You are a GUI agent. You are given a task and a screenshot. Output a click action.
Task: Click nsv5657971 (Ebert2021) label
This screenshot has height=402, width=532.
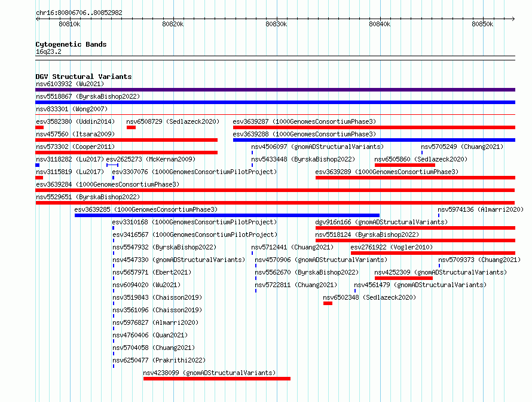point(152,272)
